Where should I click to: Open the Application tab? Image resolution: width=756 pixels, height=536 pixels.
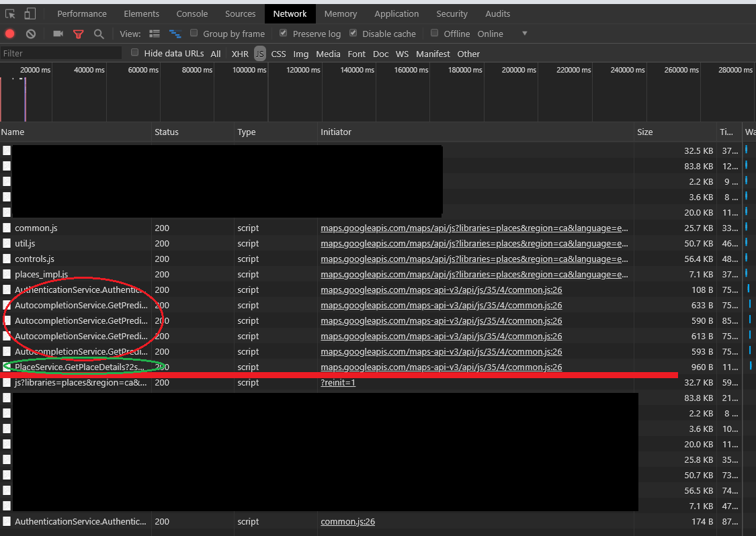point(396,13)
